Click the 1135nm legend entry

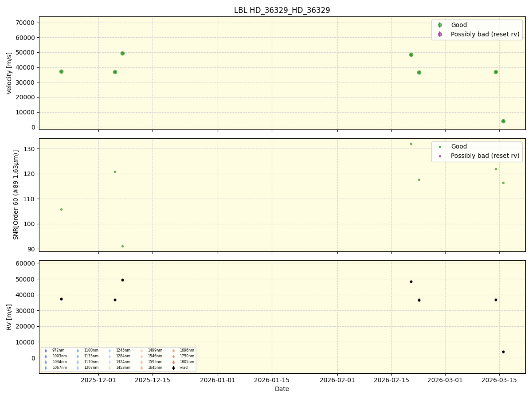pyautogui.click(x=91, y=356)
